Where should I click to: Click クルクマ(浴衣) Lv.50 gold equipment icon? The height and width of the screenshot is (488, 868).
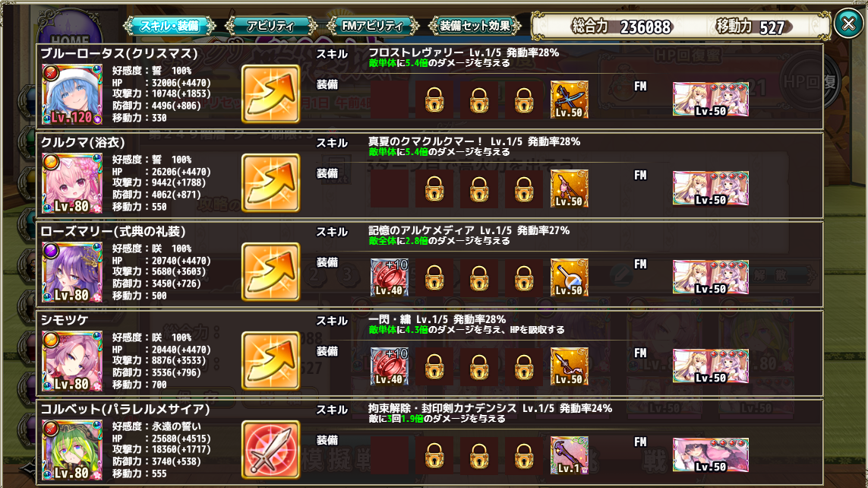[569, 189]
